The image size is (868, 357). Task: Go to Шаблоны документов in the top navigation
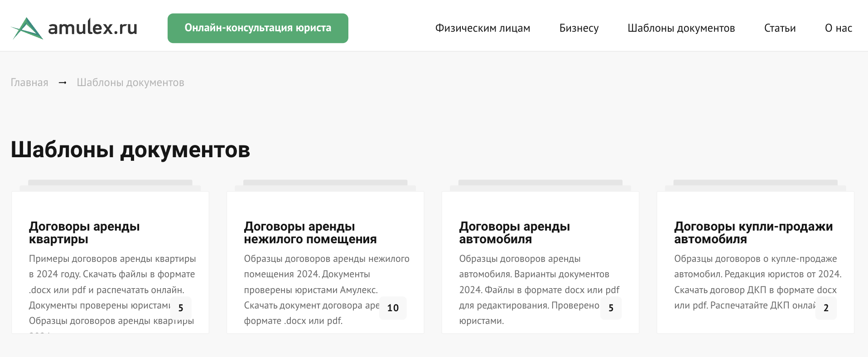(x=681, y=28)
